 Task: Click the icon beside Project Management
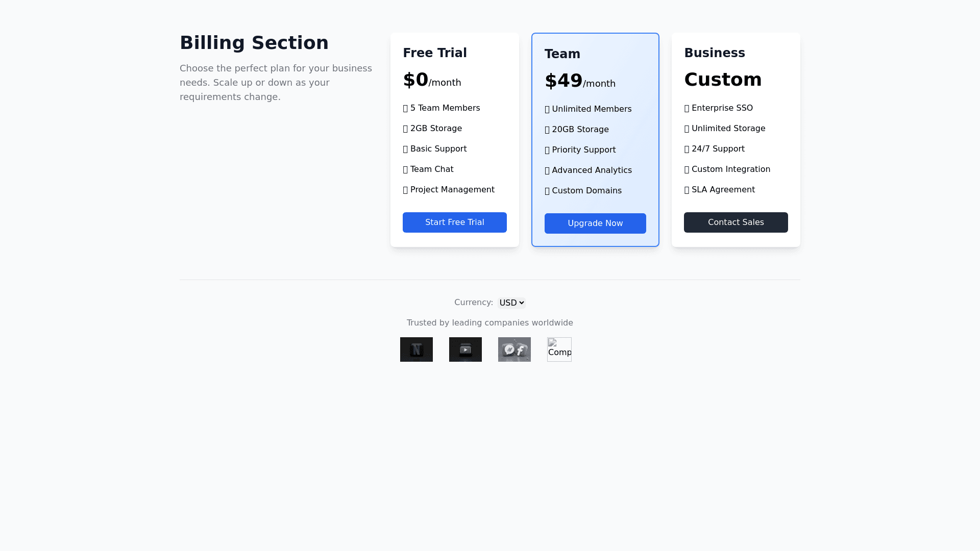[x=406, y=190]
